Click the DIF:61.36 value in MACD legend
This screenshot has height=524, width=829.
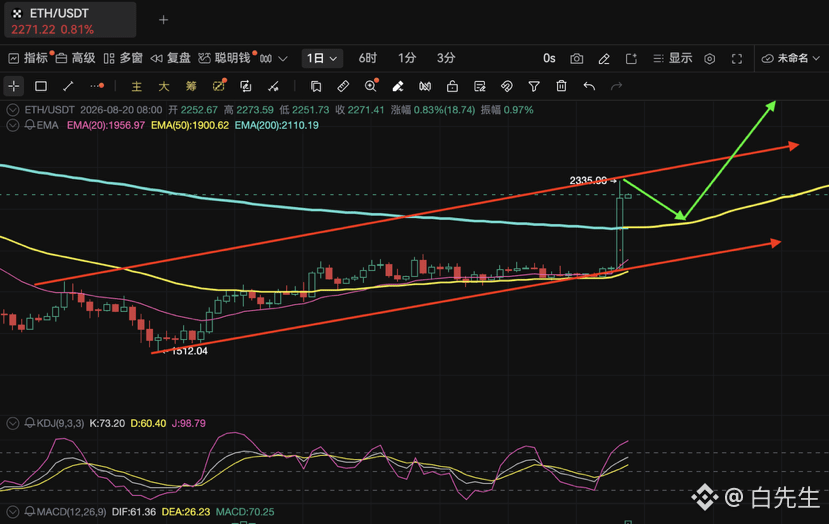(134, 512)
